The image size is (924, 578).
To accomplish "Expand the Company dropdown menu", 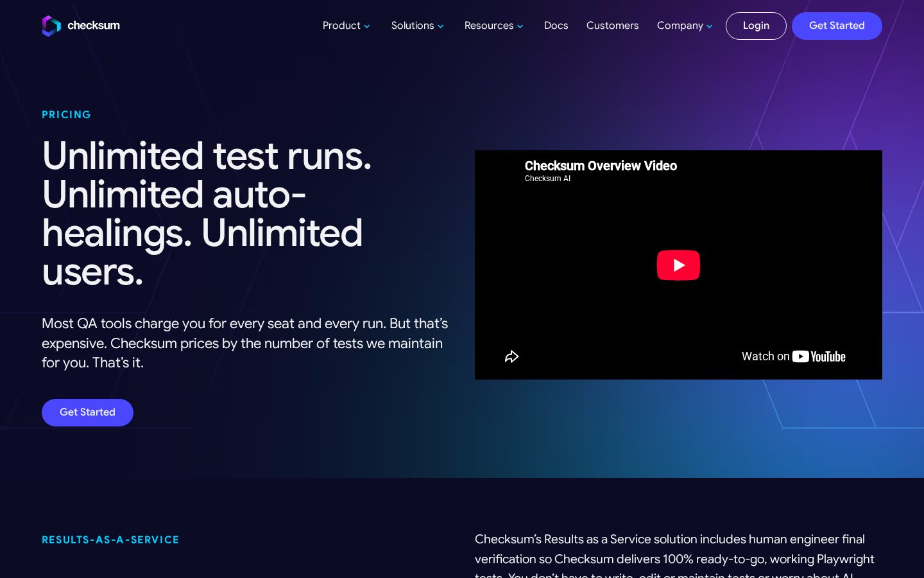I will [x=685, y=26].
